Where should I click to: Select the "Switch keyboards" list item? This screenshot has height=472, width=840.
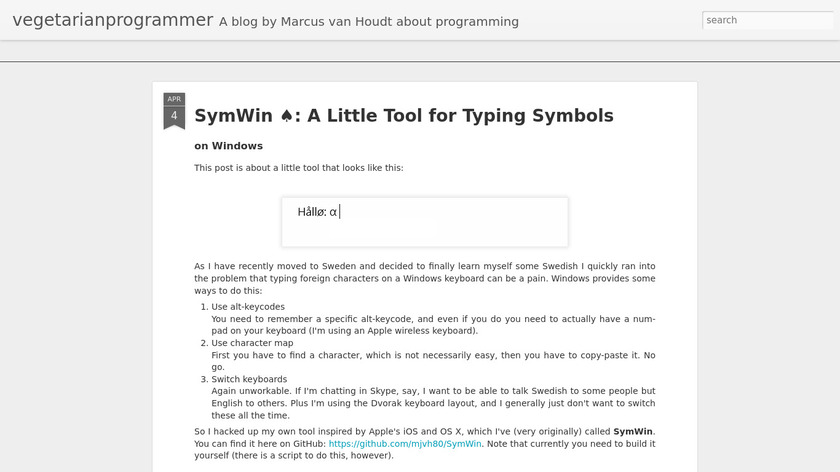[249, 379]
